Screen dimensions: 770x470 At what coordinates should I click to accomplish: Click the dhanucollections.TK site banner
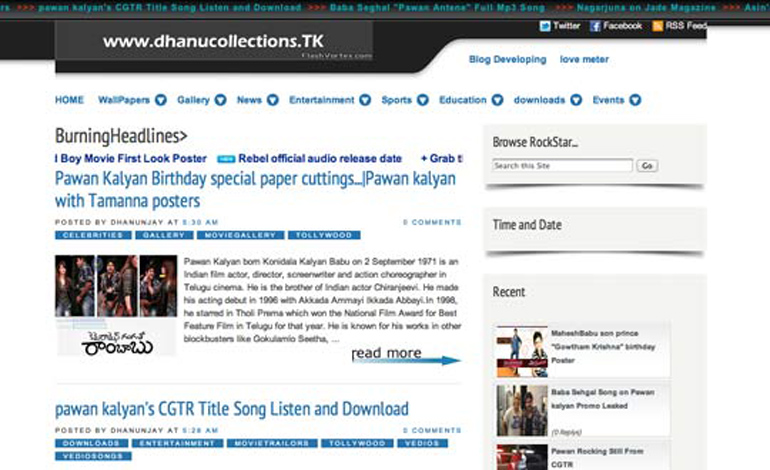pyautogui.click(x=214, y=42)
